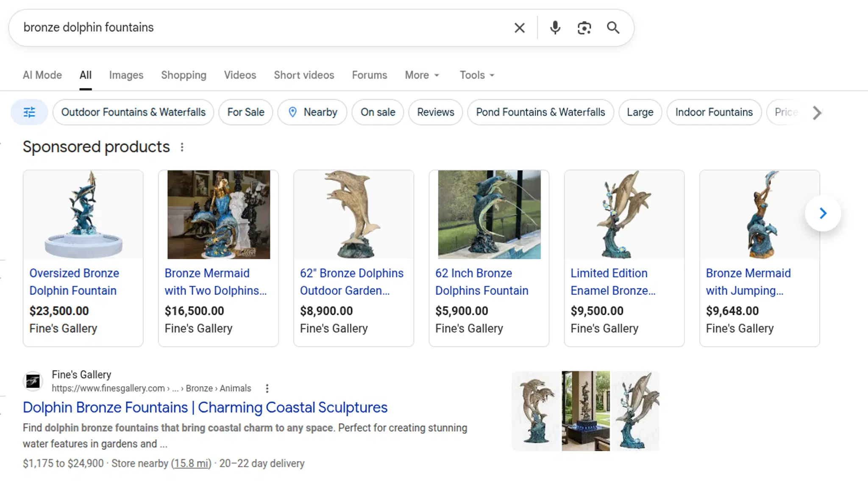Click the microphone icon for voice search

554,28
